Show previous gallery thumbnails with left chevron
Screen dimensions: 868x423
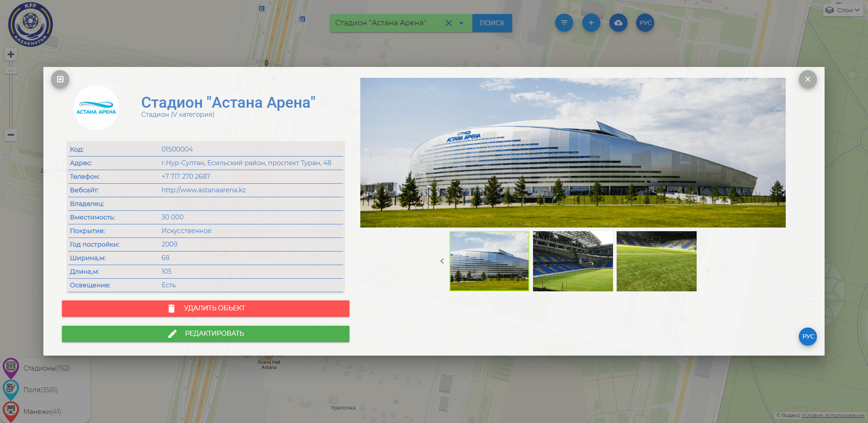tap(442, 261)
